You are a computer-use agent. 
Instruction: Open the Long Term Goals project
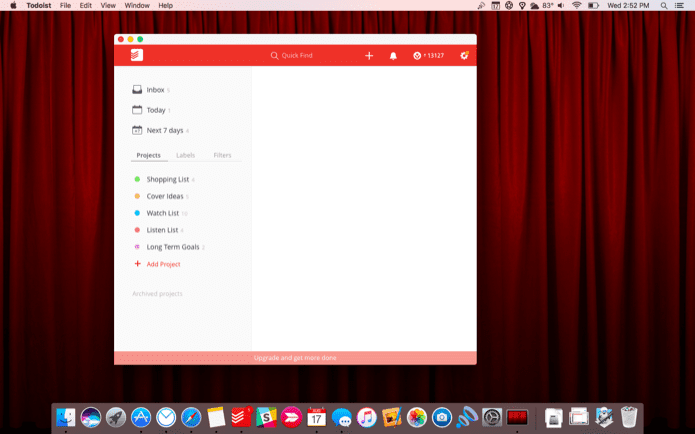(173, 247)
